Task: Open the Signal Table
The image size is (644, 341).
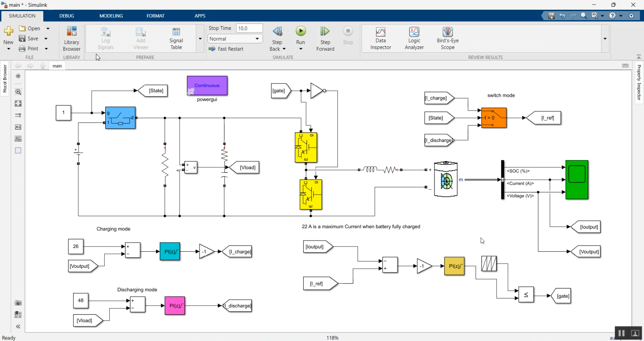Action: tap(176, 38)
